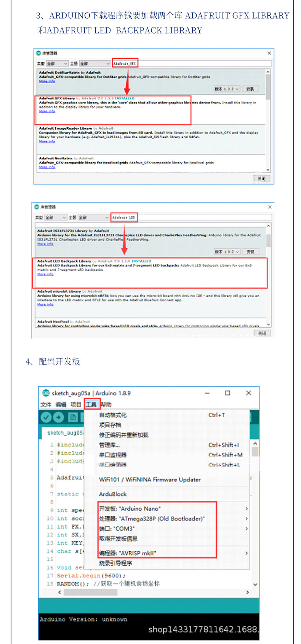Select the Adafruit ImageReader Library entry title
This screenshot has height=644, width=301.
[x=66, y=128]
